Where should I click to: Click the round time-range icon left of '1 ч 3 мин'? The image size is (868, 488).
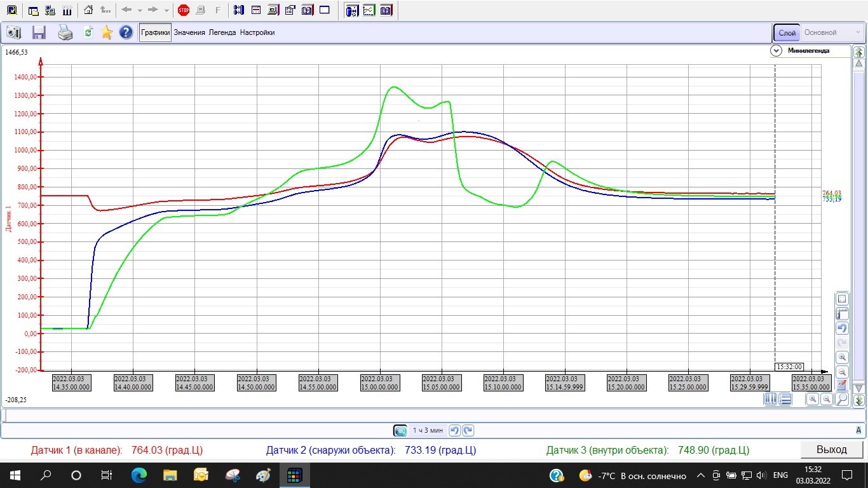(400, 430)
